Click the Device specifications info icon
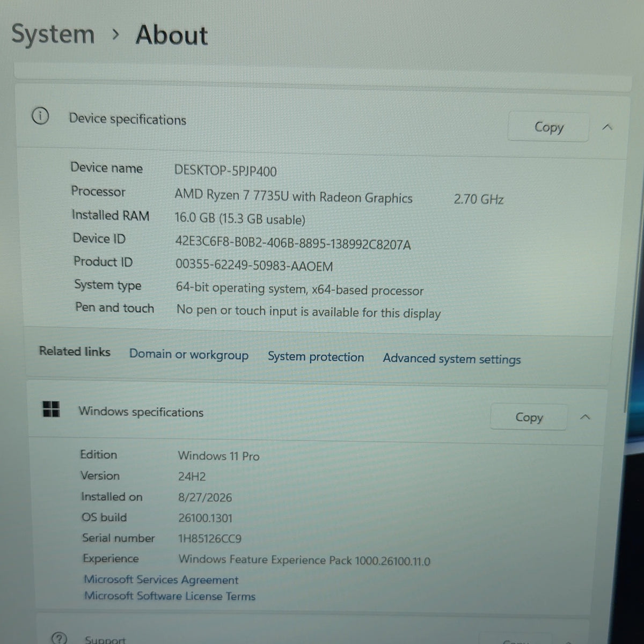The width and height of the screenshot is (644, 644). [40, 116]
